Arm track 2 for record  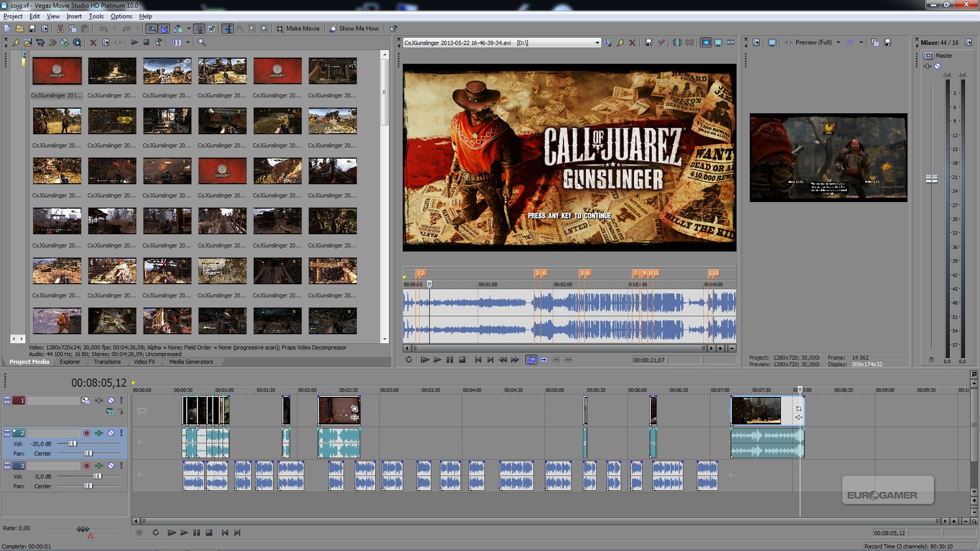coord(87,433)
